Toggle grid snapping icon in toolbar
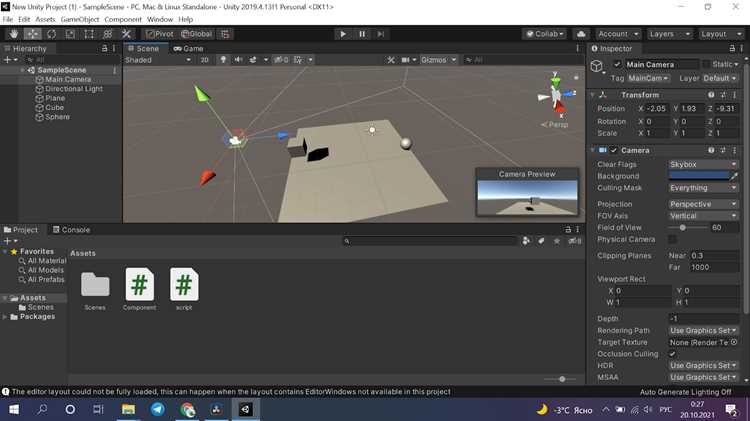The height and width of the screenshot is (421, 750). tap(225, 34)
